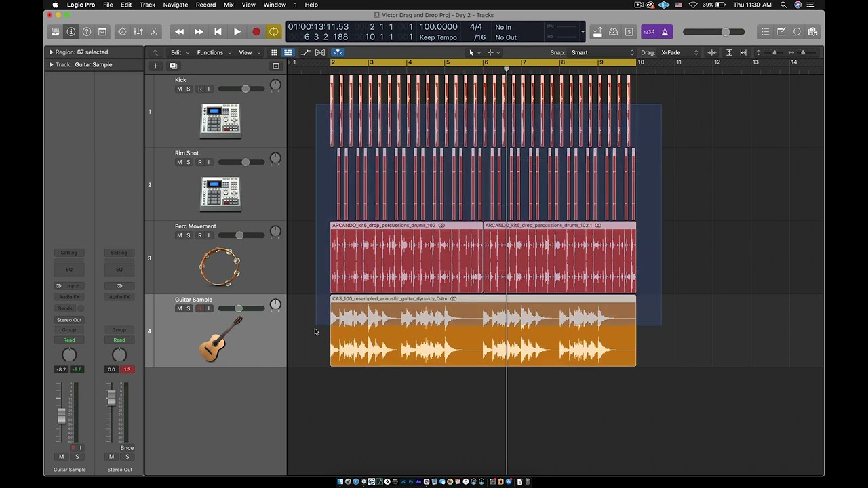Switch to grid view icon

coord(274,52)
